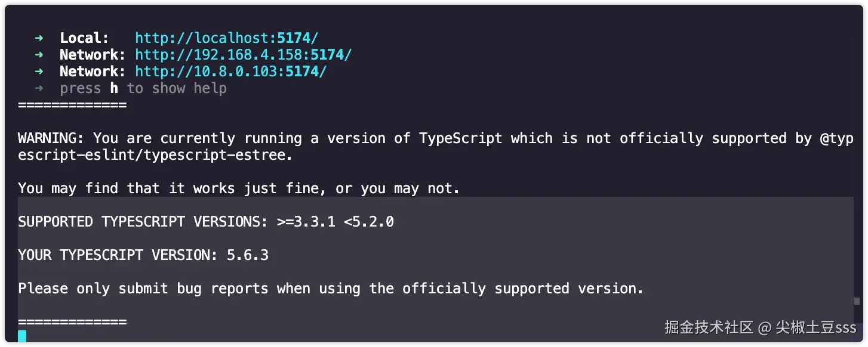
Task: Click the terminal scrollbar thumb on right edge
Action: 857,302
